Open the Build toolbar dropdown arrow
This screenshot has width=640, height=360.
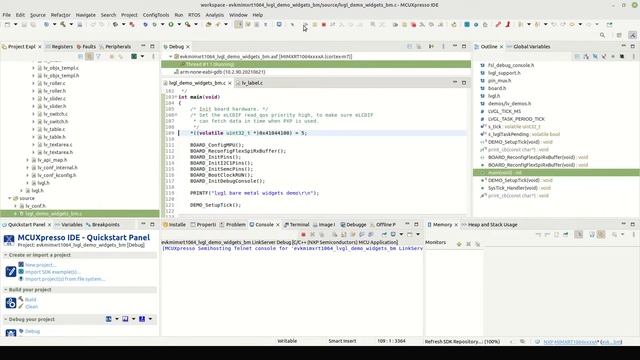[x=71, y=24]
